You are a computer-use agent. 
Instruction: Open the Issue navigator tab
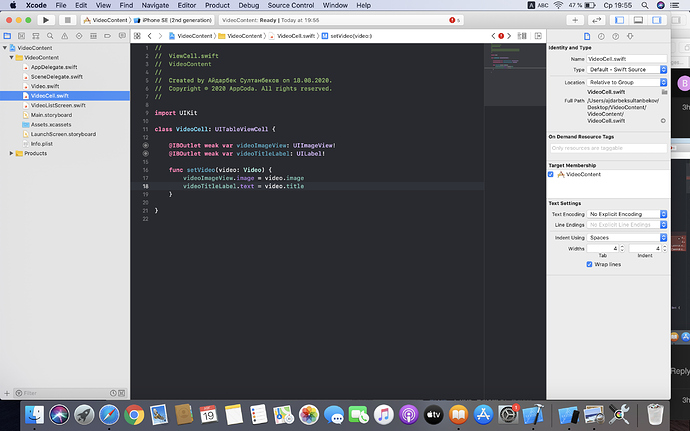[65, 36]
